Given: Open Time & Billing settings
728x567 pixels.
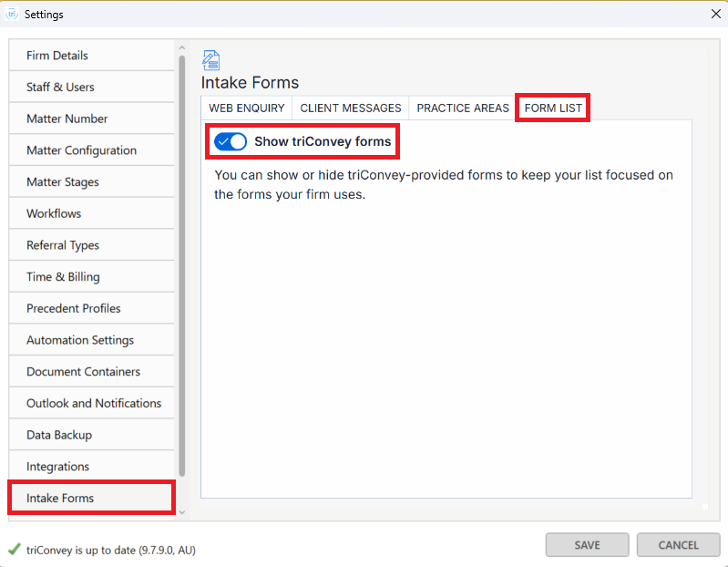Looking at the screenshot, I should click(x=91, y=276).
